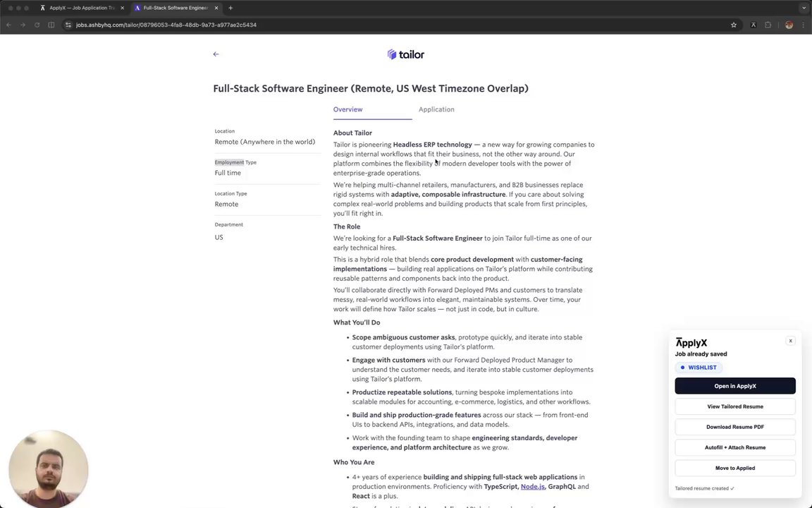The width and height of the screenshot is (812, 508).
Task: Click "Build and ship production-grade features" text
Action: 417,415
